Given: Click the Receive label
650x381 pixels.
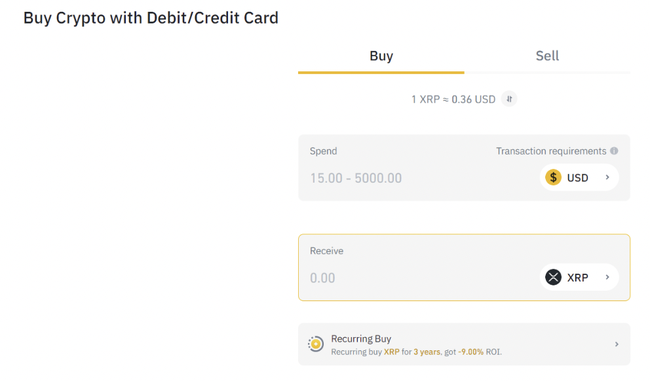Looking at the screenshot, I should coord(327,251).
